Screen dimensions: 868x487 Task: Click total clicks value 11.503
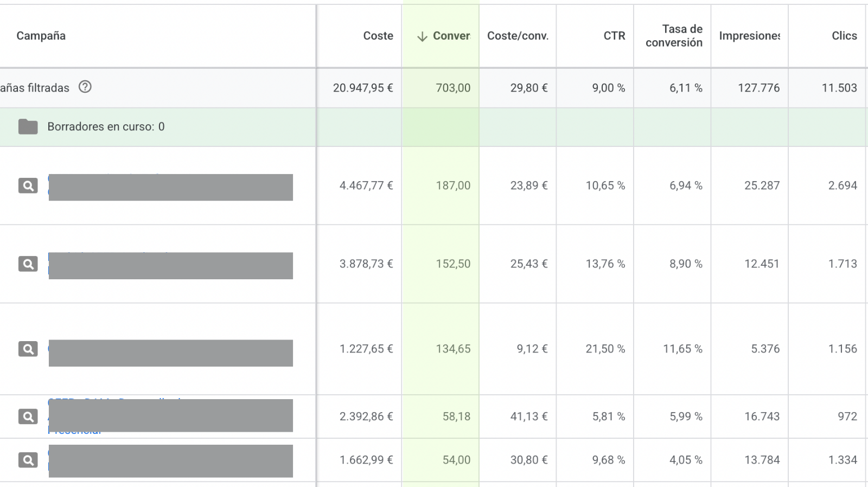pos(839,88)
